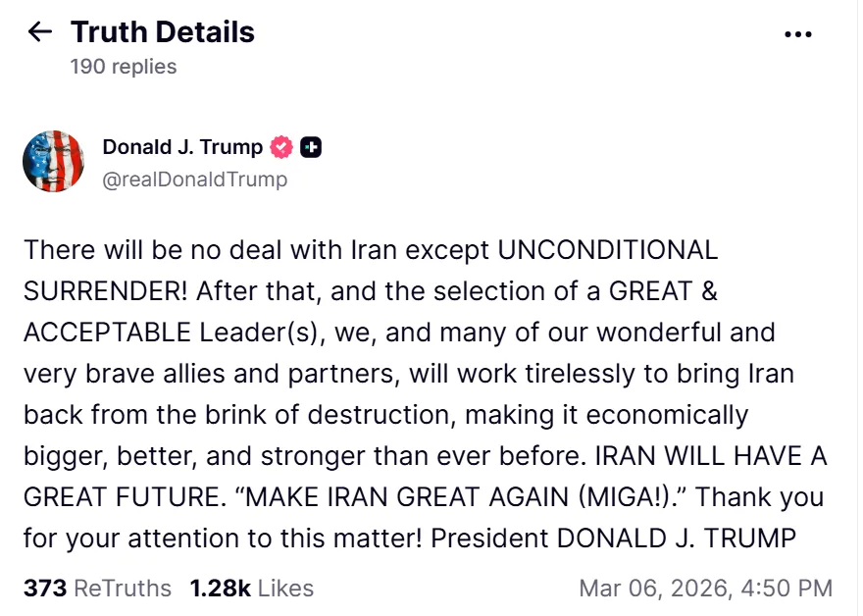View the 1.28k Likes list
The width and height of the screenshot is (863, 616).
(x=252, y=589)
